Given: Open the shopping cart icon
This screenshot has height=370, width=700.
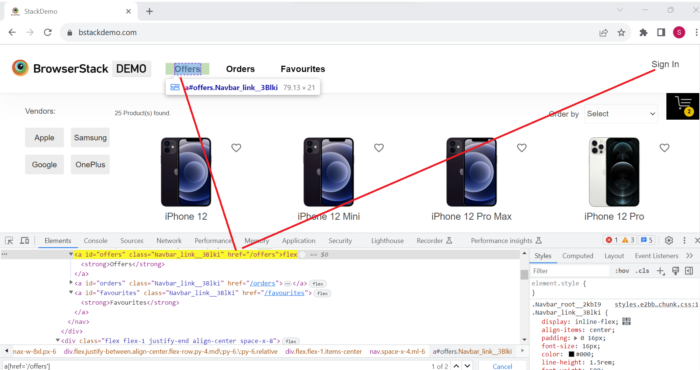Looking at the screenshot, I should click(683, 106).
